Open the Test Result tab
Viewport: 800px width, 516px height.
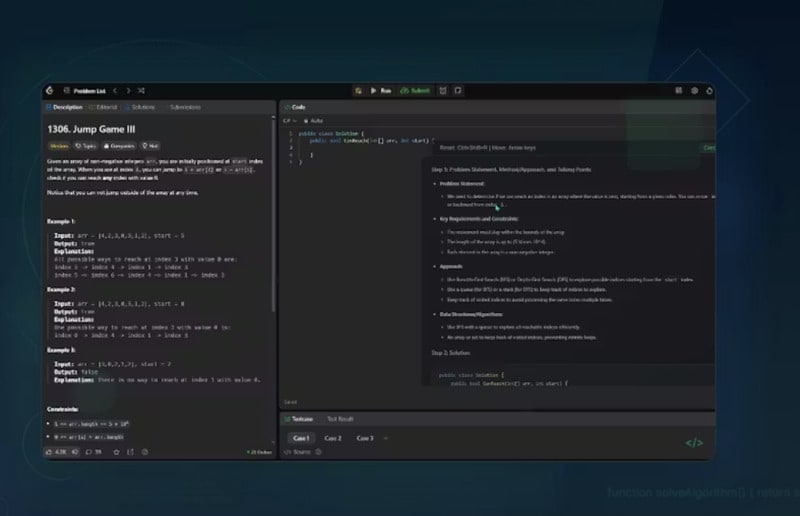[x=342, y=418]
